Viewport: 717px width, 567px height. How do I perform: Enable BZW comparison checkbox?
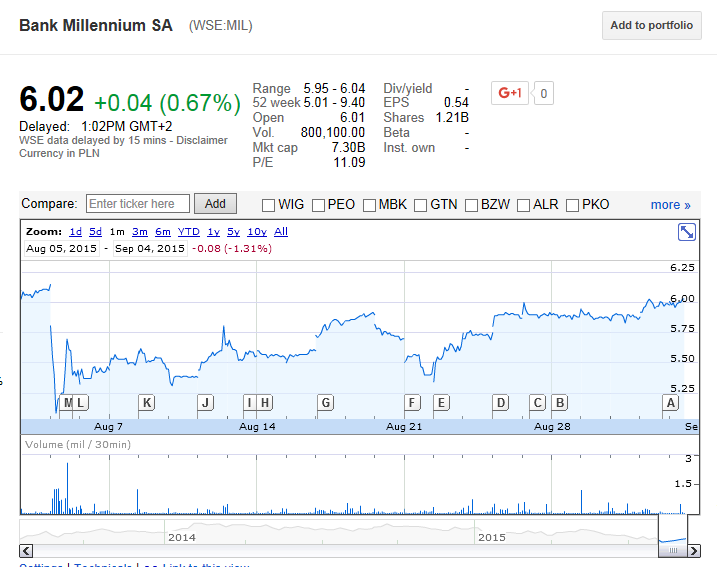pyautogui.click(x=471, y=205)
